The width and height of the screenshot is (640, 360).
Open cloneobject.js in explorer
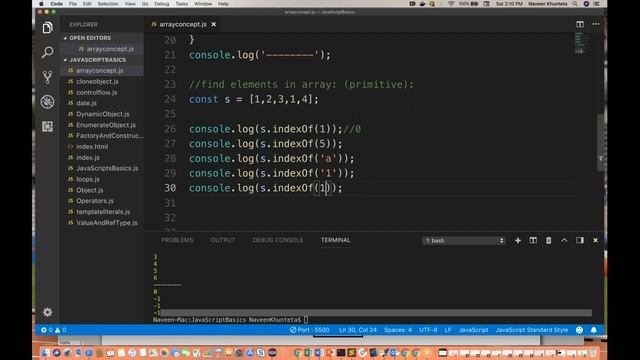(x=97, y=81)
